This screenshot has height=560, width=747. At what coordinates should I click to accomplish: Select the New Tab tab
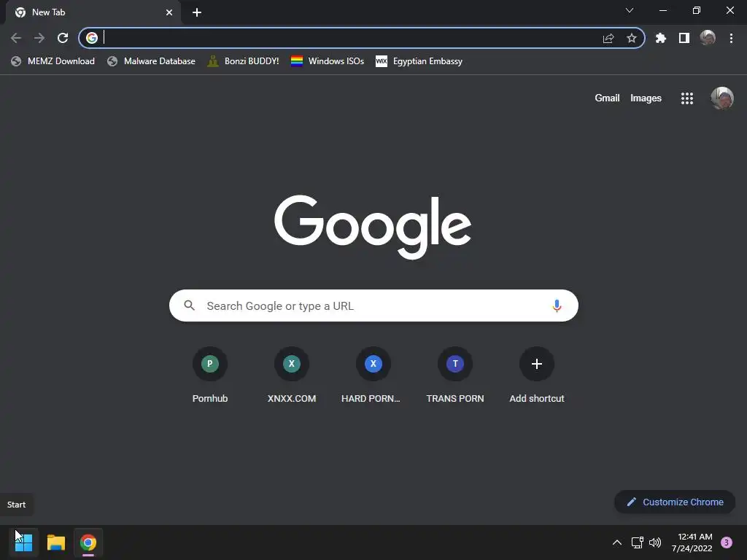(x=94, y=12)
